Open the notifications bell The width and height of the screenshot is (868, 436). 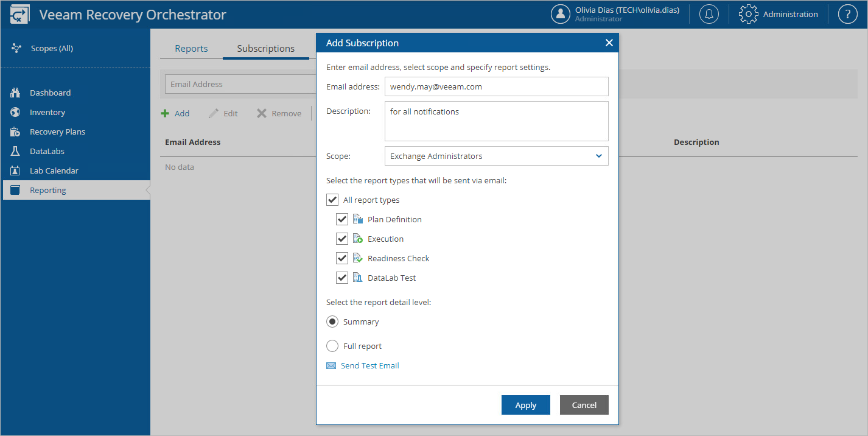pos(709,13)
